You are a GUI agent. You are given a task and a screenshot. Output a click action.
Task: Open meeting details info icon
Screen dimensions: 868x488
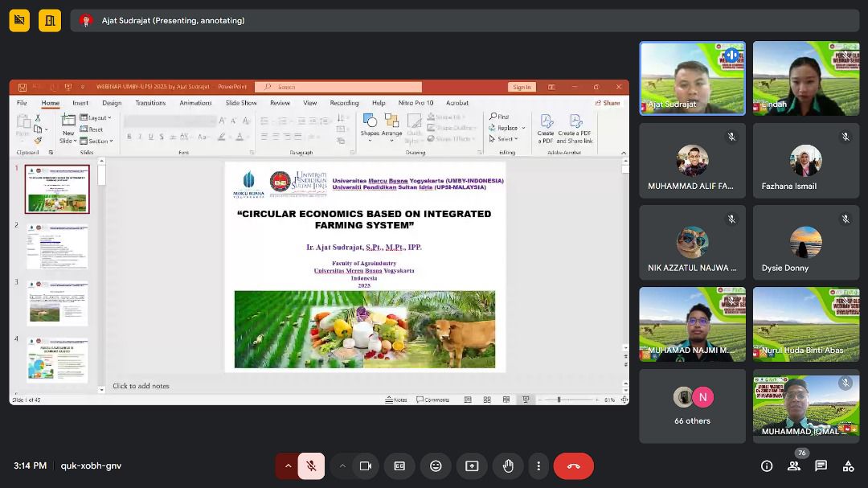pyautogui.click(x=767, y=465)
